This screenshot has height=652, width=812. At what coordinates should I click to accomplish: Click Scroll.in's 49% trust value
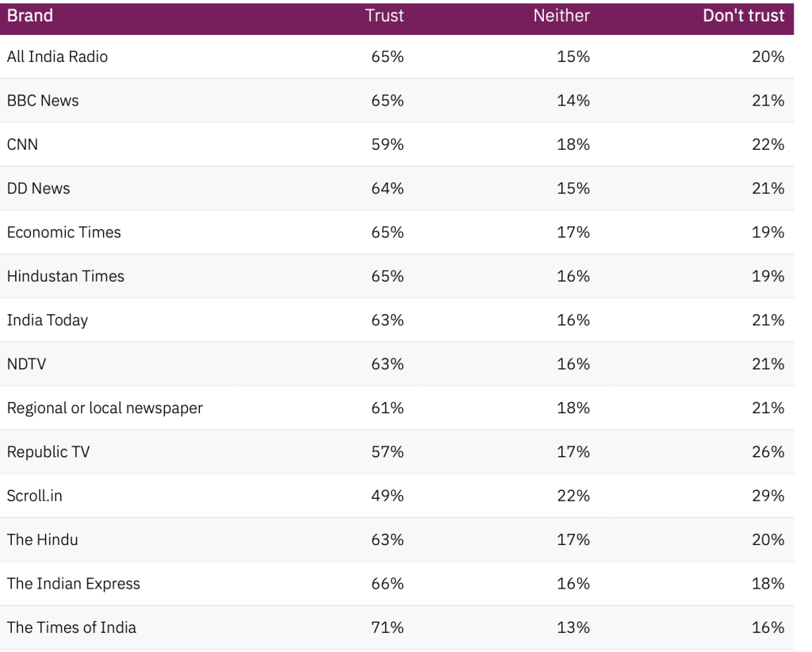click(387, 496)
